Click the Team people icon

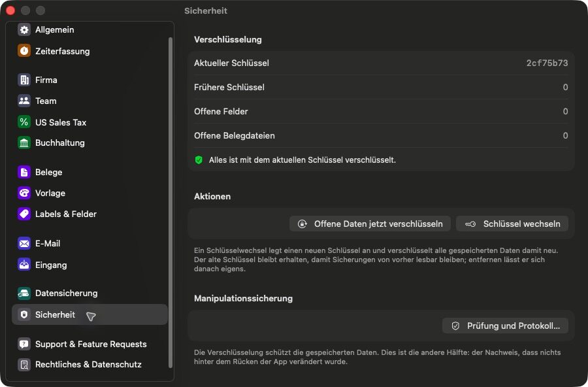click(24, 101)
